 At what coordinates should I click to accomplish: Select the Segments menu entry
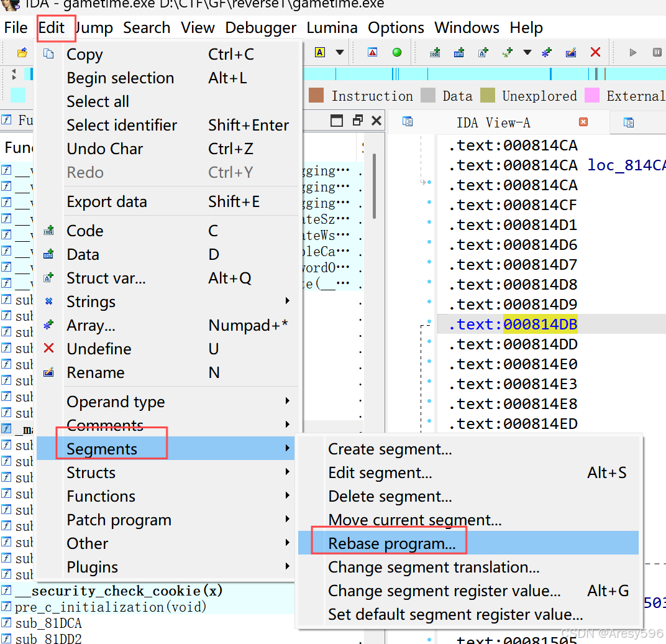coord(166,448)
